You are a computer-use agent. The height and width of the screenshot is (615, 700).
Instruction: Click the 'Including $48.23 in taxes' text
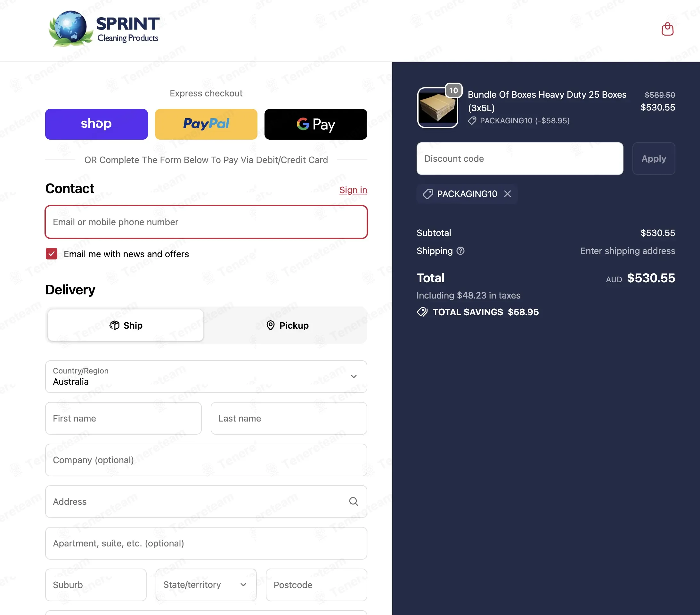pos(468,295)
